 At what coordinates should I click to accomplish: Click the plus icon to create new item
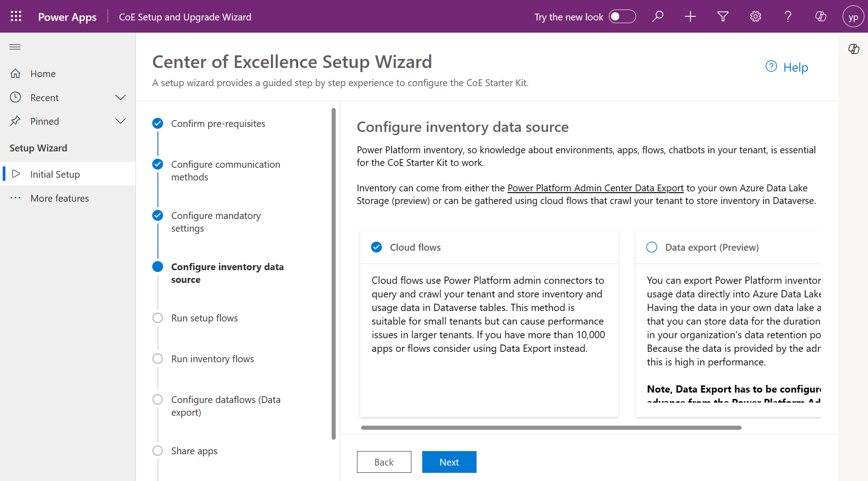pos(690,16)
